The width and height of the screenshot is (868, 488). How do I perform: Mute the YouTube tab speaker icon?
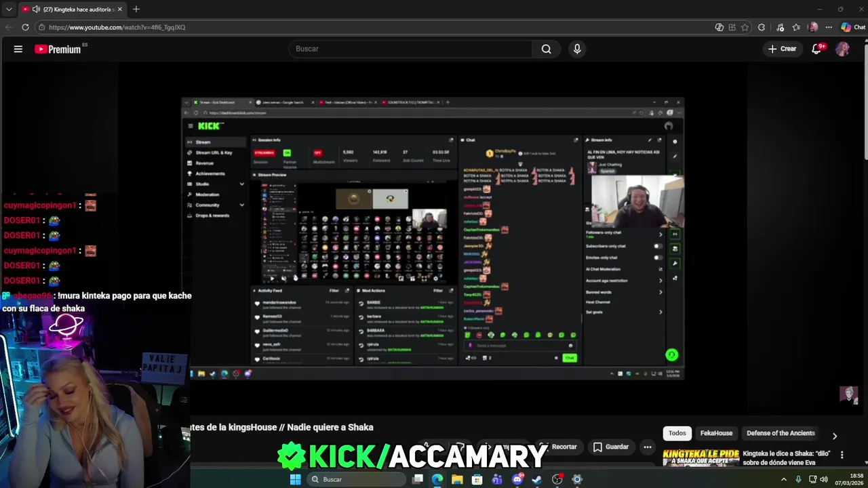(36, 9)
